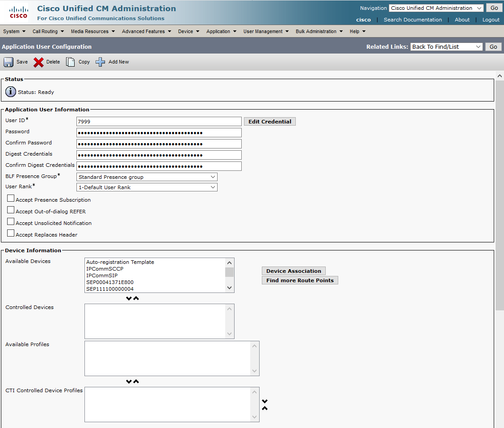Click the blue plus Add New icon
The height and width of the screenshot is (428, 504).
101,62
